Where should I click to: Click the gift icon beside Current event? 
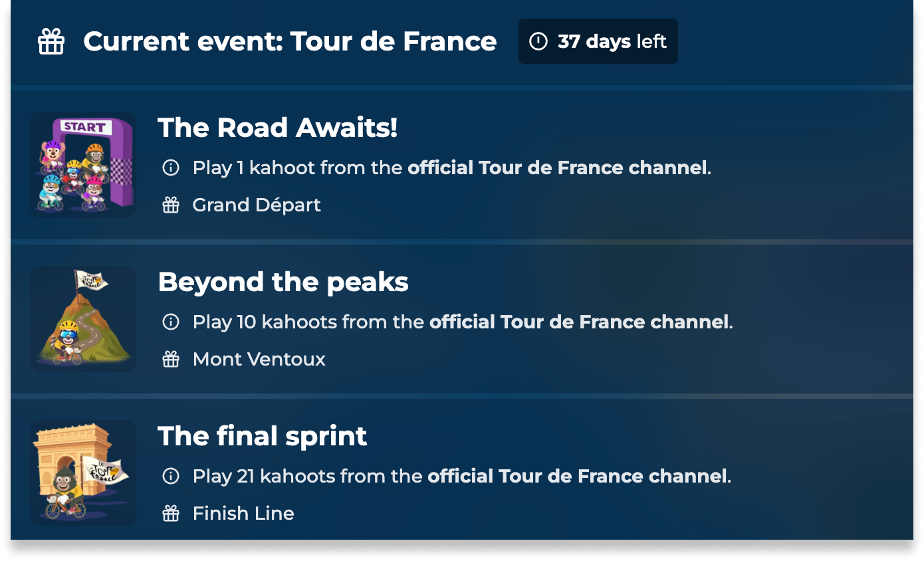pos(51,42)
